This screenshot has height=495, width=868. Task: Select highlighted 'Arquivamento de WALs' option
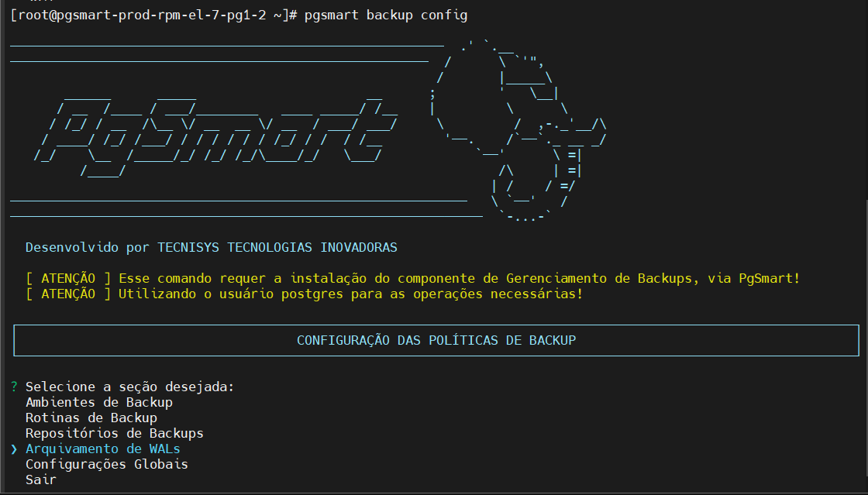click(103, 449)
